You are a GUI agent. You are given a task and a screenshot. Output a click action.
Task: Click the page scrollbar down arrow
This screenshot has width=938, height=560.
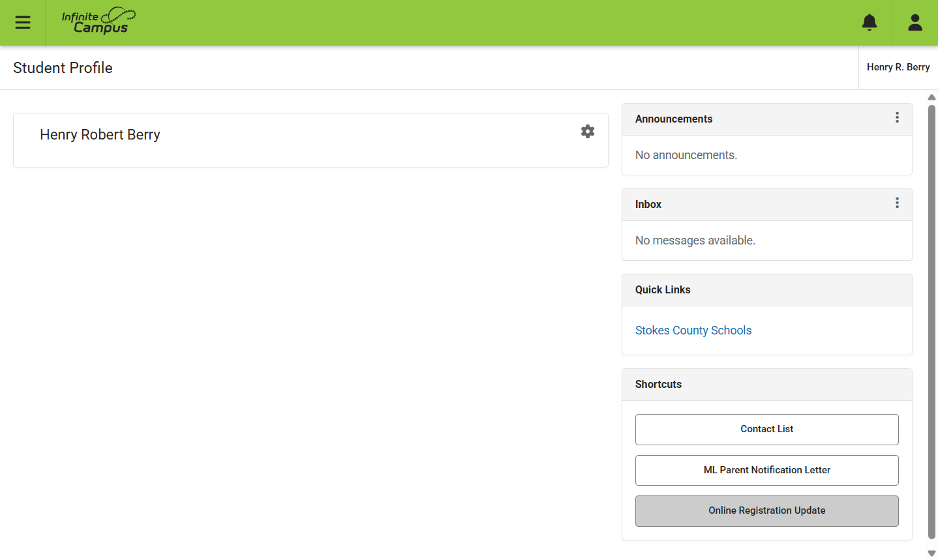(931, 553)
